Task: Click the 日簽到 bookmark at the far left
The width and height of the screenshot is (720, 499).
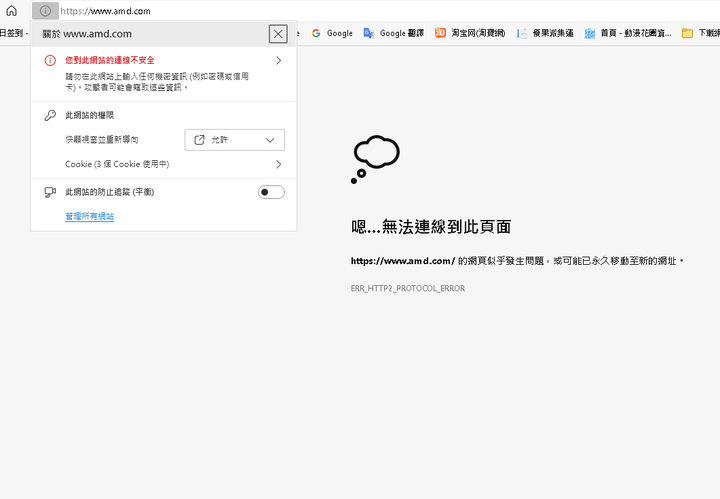Action: click(13, 33)
